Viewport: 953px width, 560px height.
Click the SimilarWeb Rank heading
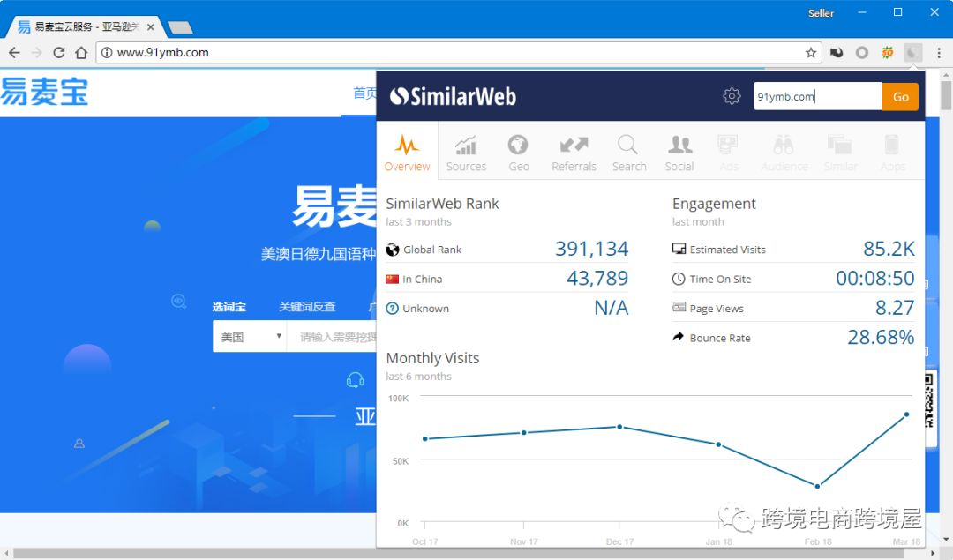[442, 204]
